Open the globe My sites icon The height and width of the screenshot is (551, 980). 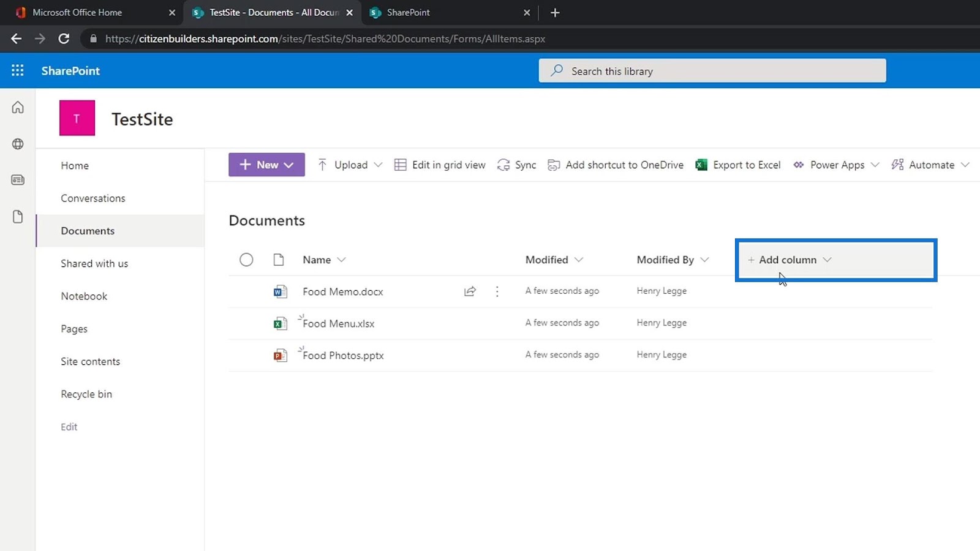[18, 144]
